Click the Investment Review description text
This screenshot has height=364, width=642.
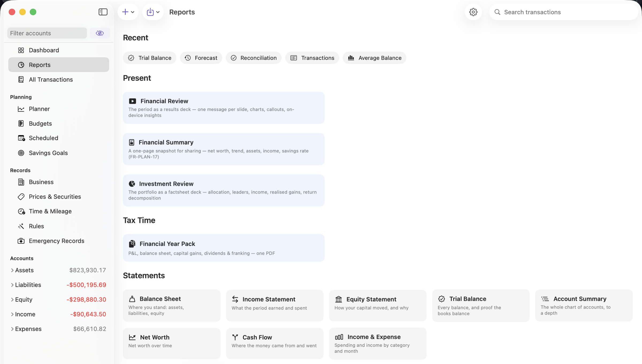point(223,195)
